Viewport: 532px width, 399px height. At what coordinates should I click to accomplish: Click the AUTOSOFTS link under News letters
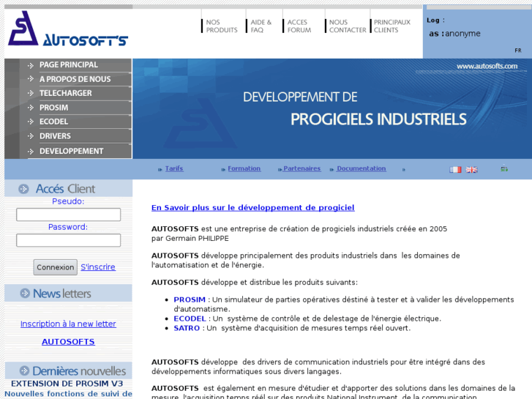[x=68, y=342]
